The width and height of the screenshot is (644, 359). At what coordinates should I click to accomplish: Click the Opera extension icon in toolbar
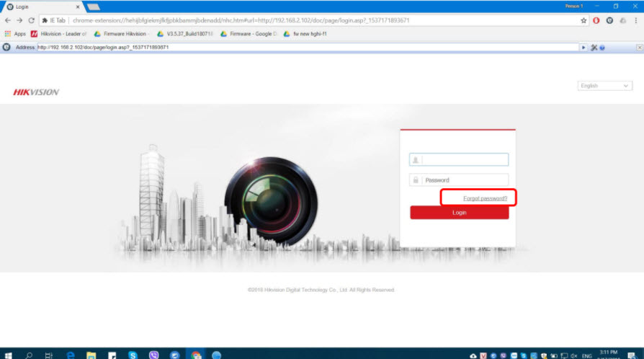coord(596,20)
